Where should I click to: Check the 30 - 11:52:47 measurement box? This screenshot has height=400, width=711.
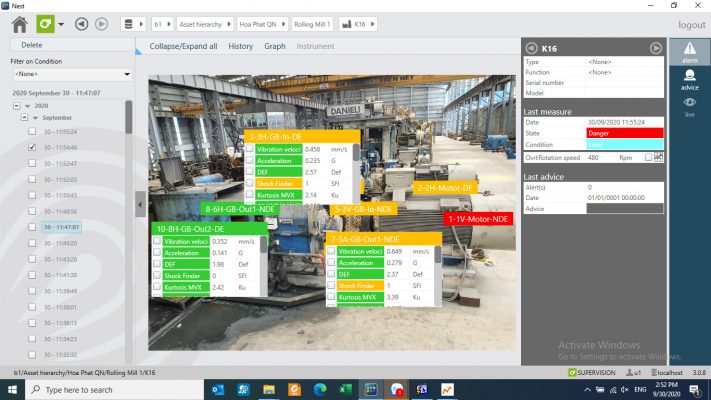pyautogui.click(x=32, y=163)
